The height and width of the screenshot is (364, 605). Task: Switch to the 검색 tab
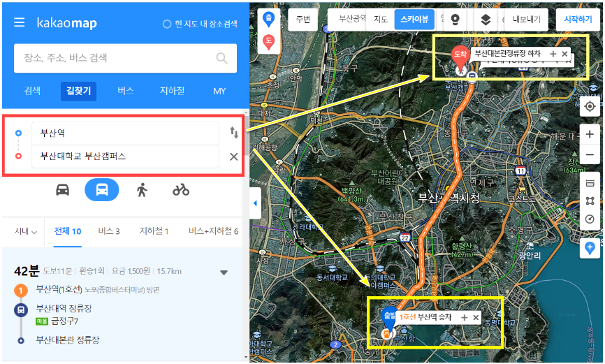coord(32,91)
